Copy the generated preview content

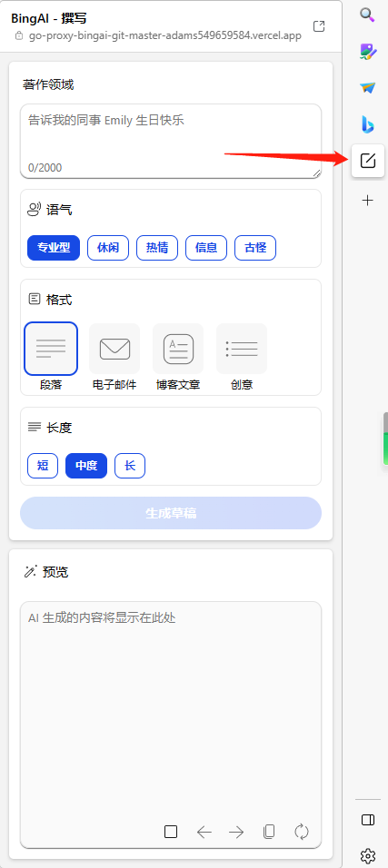coord(269,832)
